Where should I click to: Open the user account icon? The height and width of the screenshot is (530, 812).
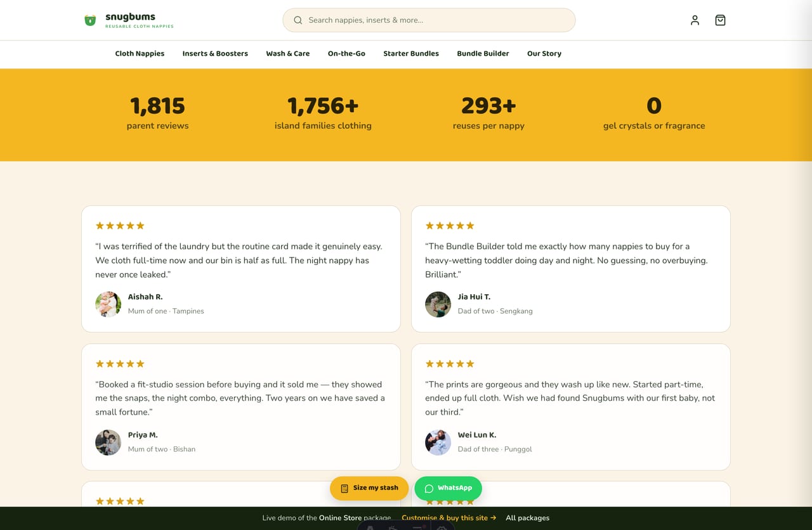click(x=695, y=20)
